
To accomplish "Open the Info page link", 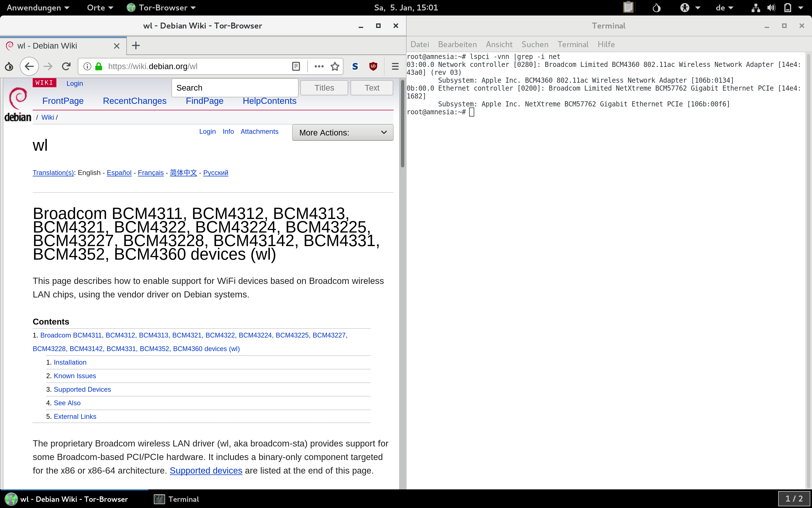I will [228, 131].
